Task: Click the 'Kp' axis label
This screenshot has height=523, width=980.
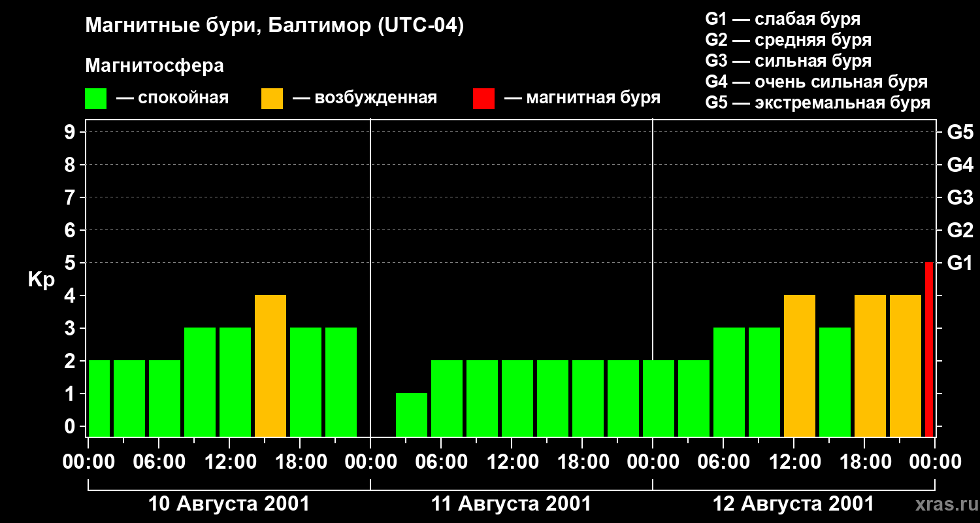Action: click(x=41, y=280)
